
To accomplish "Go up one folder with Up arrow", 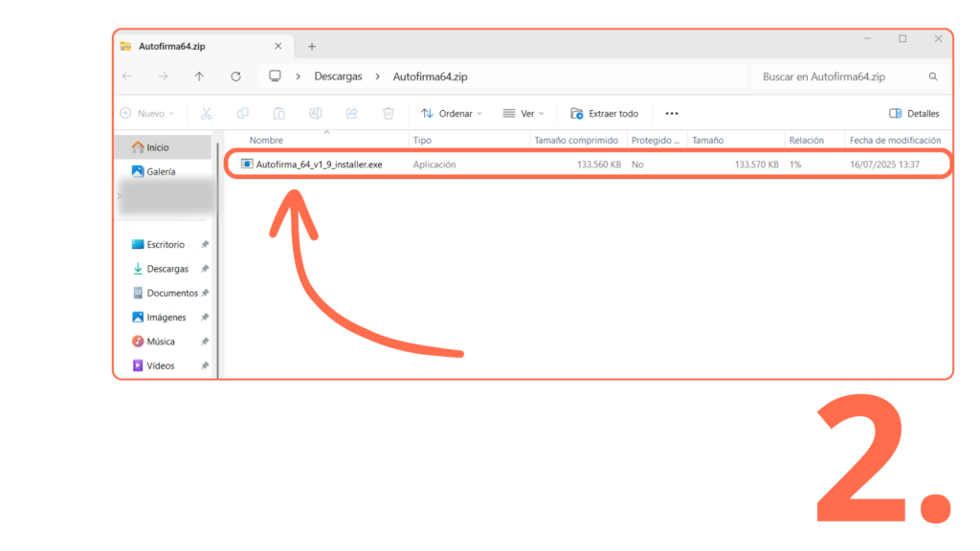I will pyautogui.click(x=199, y=77).
